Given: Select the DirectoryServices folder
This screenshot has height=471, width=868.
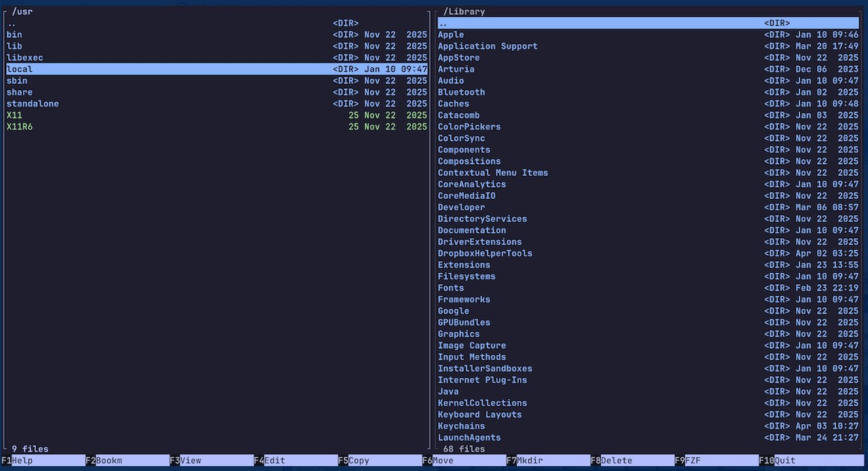Looking at the screenshot, I should pos(648,219).
